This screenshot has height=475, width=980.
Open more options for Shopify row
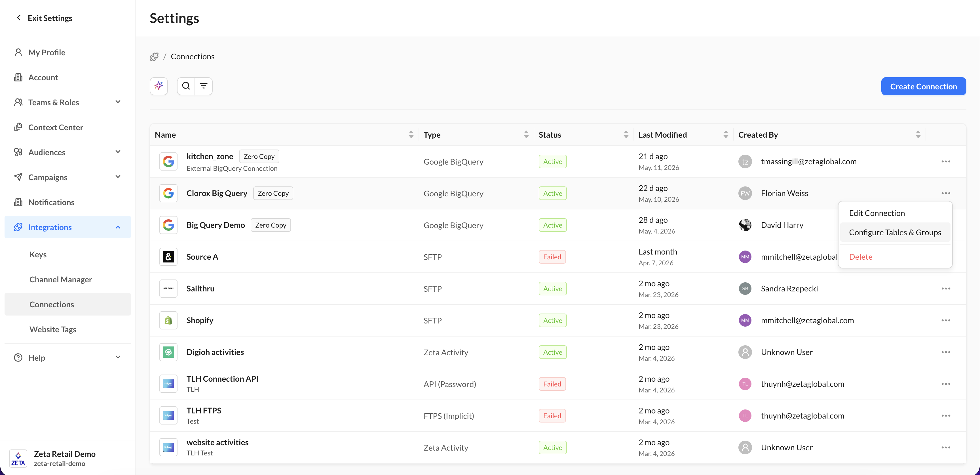point(946,320)
